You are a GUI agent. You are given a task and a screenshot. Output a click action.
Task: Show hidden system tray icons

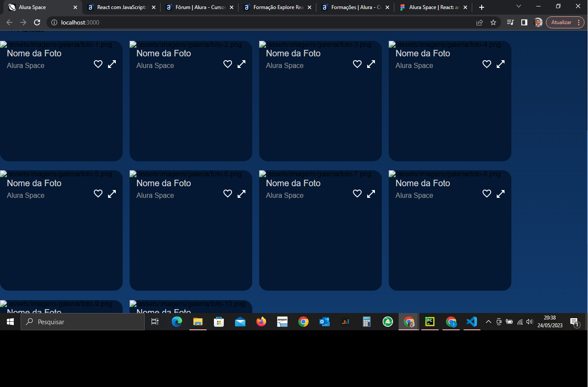(489, 322)
